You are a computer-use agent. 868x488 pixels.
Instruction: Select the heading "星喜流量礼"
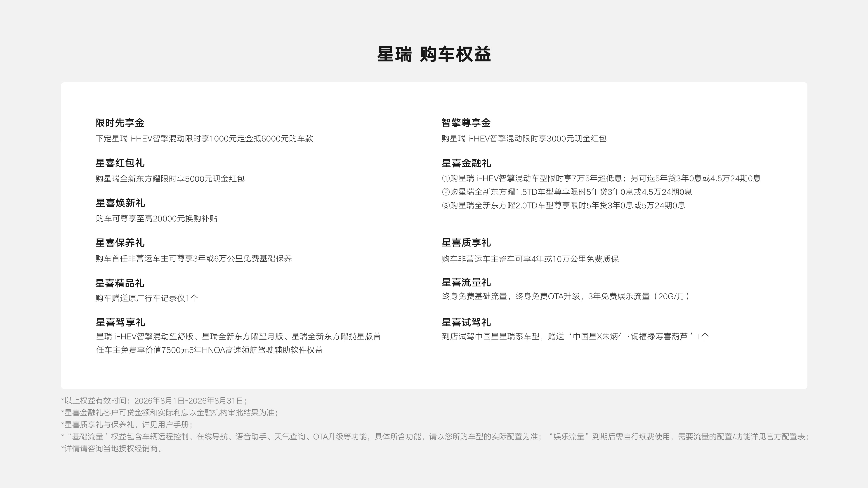tap(466, 282)
